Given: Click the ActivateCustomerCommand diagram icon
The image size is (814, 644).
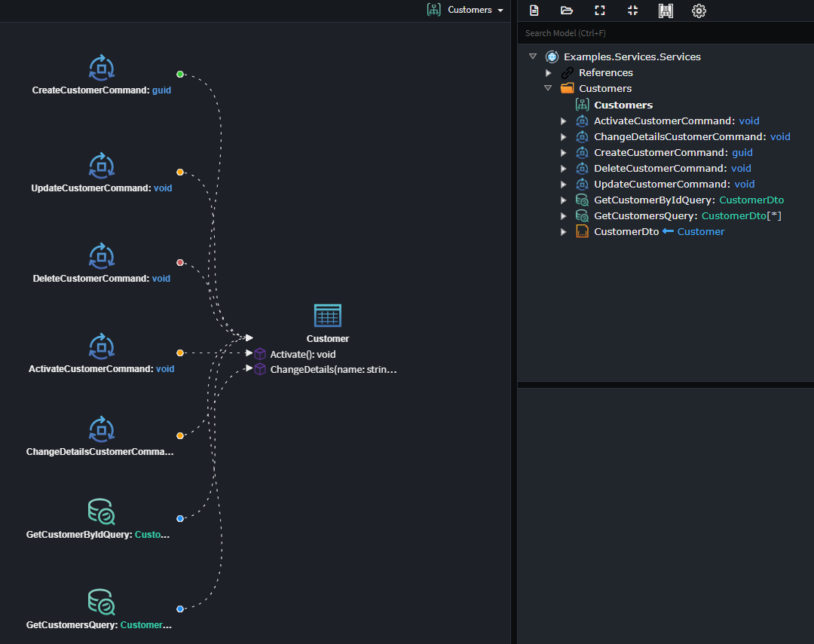Looking at the screenshot, I should coord(102,346).
